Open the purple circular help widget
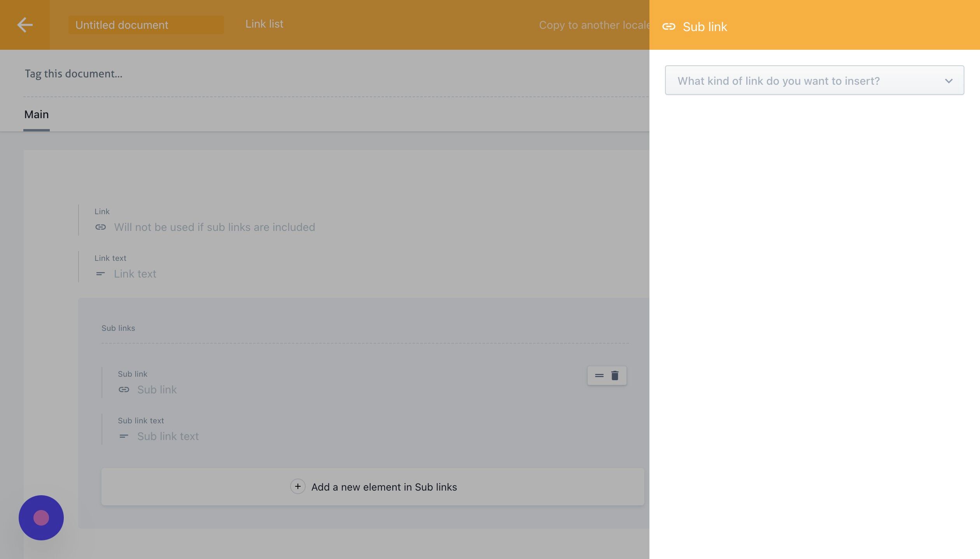The width and height of the screenshot is (980, 559). (41, 517)
